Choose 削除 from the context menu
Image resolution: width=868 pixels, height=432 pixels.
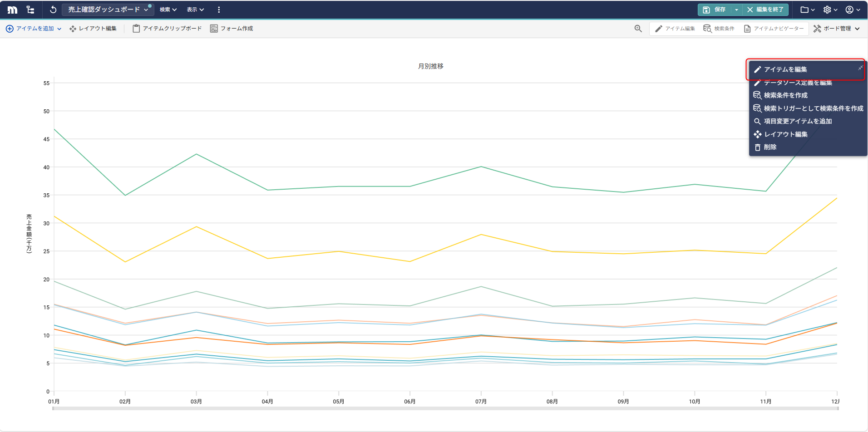click(x=770, y=147)
